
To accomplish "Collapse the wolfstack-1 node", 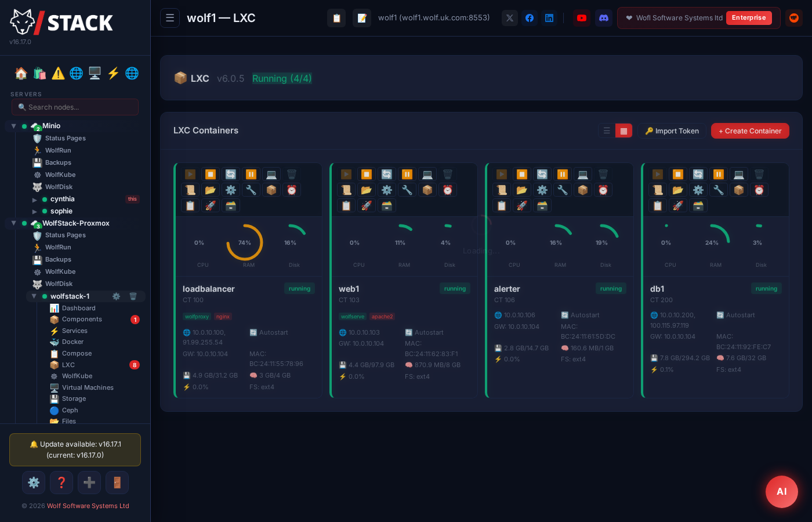I will [x=34, y=296].
